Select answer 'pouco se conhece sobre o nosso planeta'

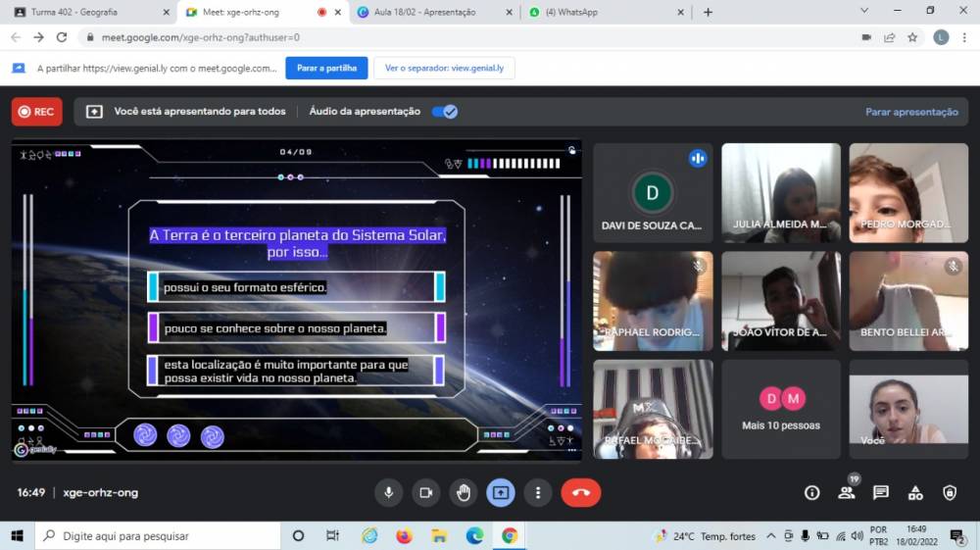pos(296,328)
